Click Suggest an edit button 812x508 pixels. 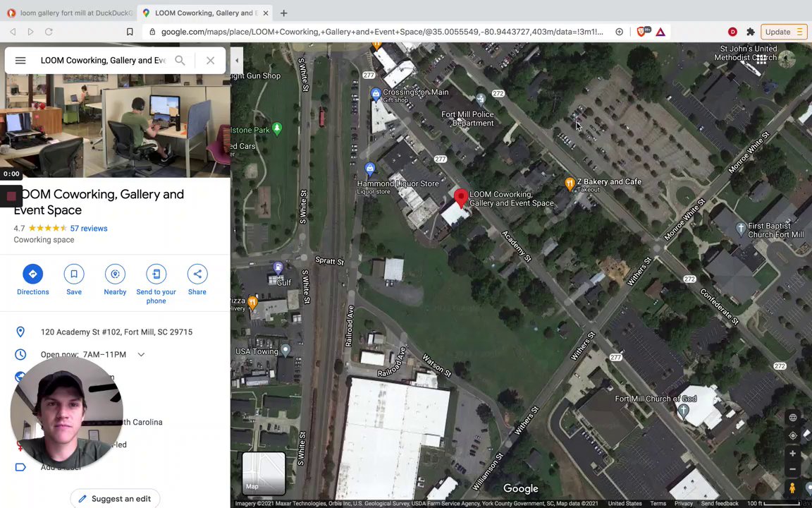coord(115,499)
